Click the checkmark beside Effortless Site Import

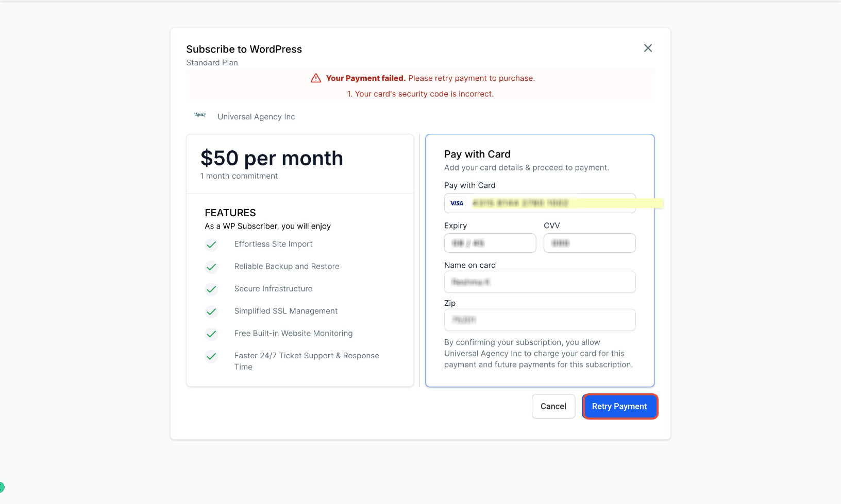click(211, 245)
